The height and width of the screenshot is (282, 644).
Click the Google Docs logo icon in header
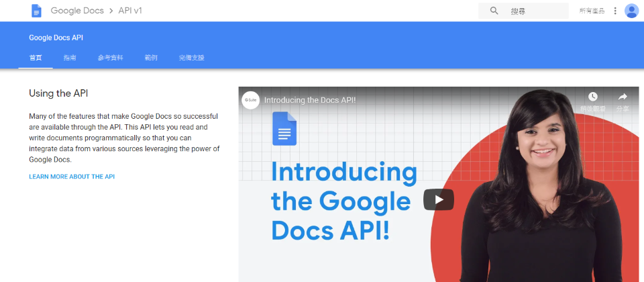[36, 11]
